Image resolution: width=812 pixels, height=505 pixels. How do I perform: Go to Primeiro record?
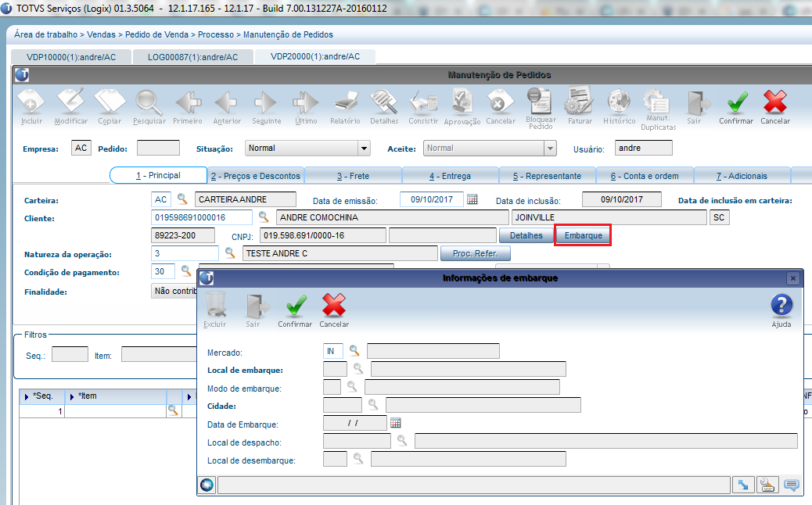click(x=188, y=106)
